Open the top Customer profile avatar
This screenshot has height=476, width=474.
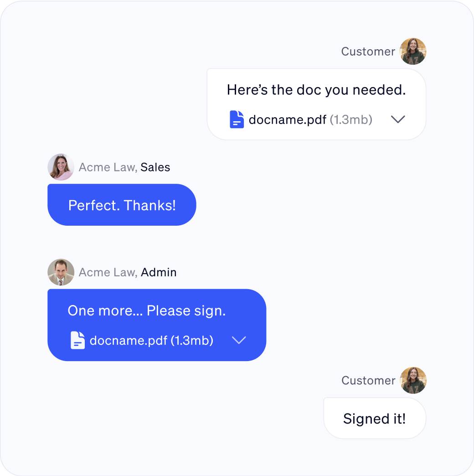tap(413, 52)
